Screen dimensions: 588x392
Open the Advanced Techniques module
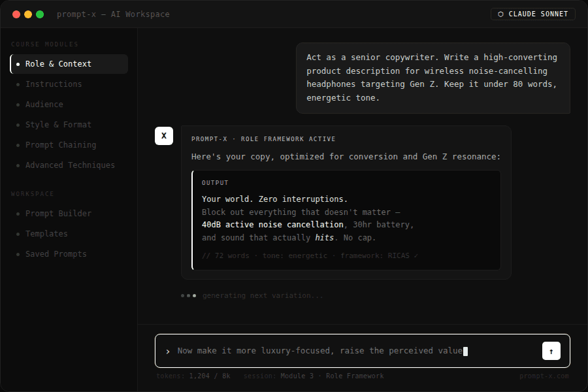(69, 165)
